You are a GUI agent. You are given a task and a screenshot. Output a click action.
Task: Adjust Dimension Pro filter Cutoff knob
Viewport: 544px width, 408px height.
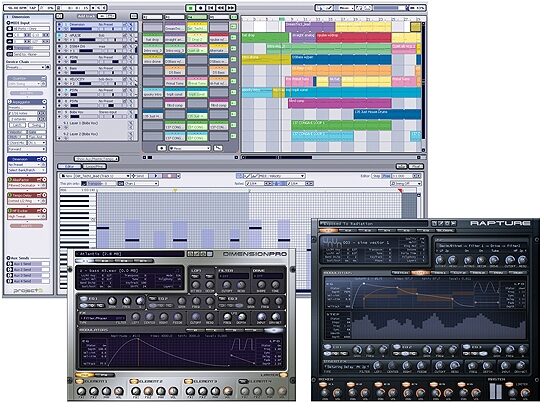(227, 286)
